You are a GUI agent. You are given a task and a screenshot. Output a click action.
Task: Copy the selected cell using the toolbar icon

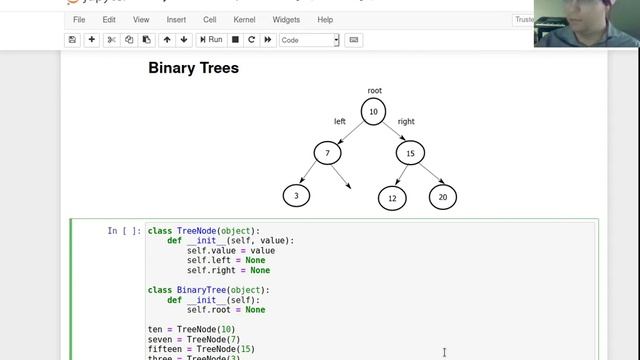[129, 40]
